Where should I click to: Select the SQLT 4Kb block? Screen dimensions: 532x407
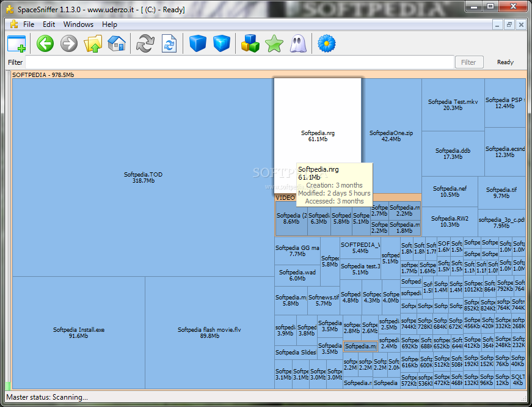click(518, 380)
